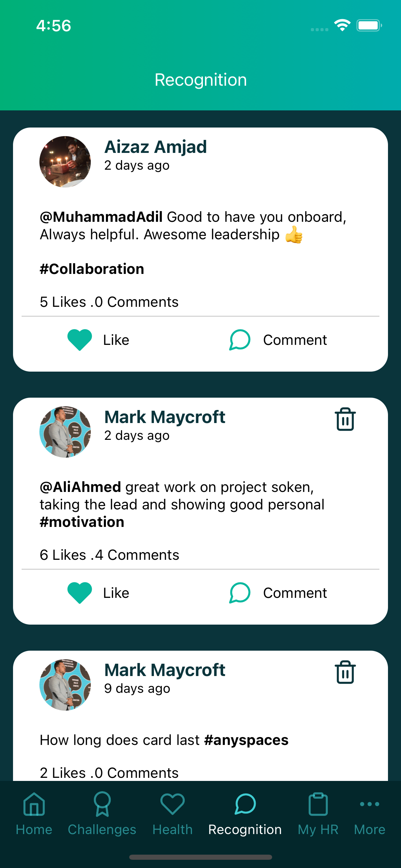
Task: Delete Mark Maycroft's post from 2 days ago
Action: pyautogui.click(x=345, y=419)
